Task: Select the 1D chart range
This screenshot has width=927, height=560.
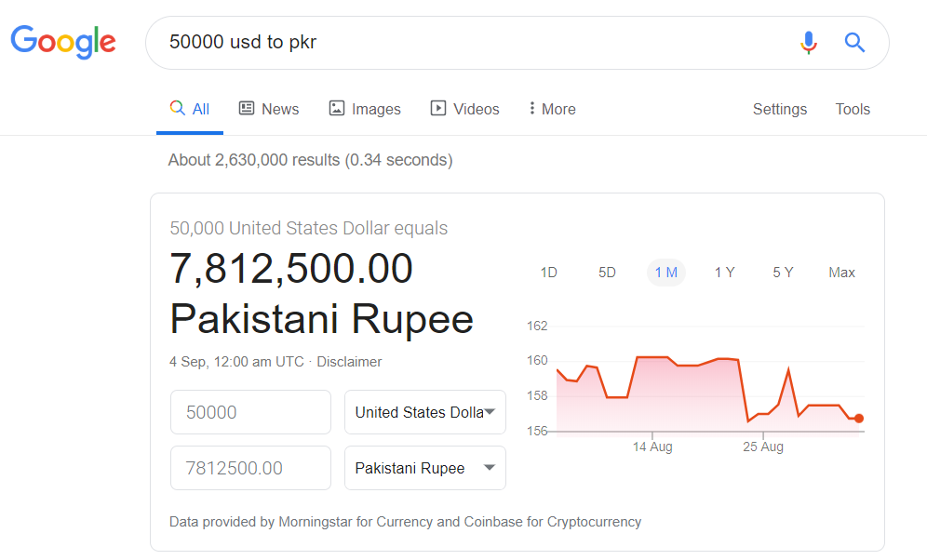Action: 548,273
